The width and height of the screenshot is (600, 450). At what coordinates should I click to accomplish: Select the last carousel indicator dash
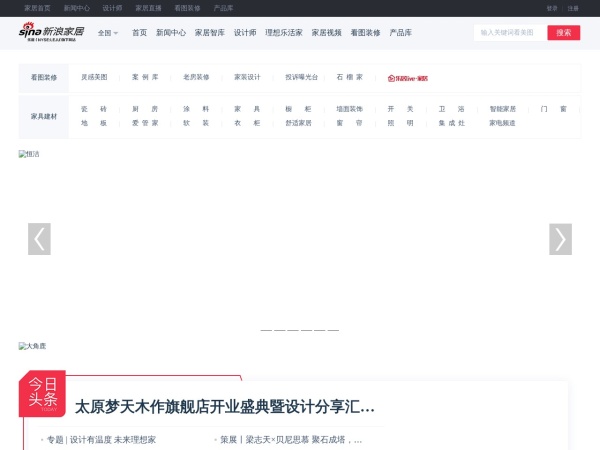(334, 330)
